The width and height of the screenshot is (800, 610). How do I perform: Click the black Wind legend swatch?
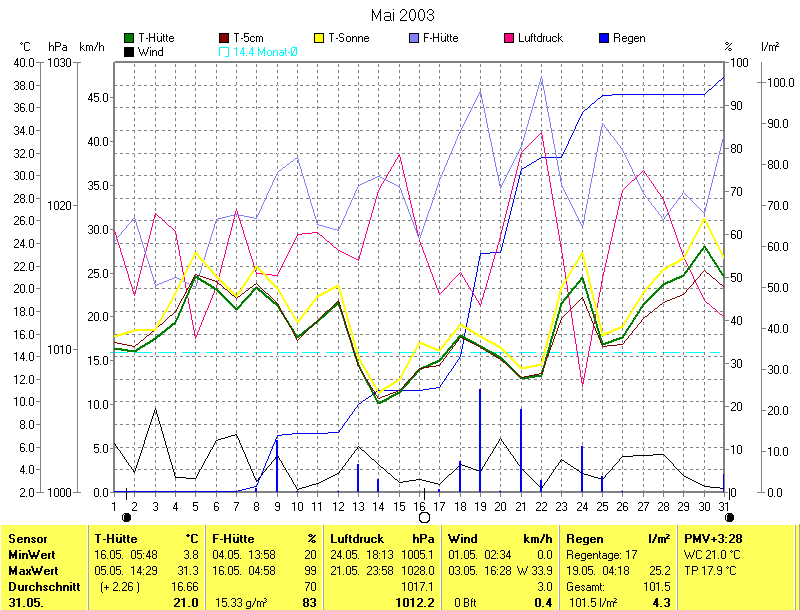(x=129, y=51)
